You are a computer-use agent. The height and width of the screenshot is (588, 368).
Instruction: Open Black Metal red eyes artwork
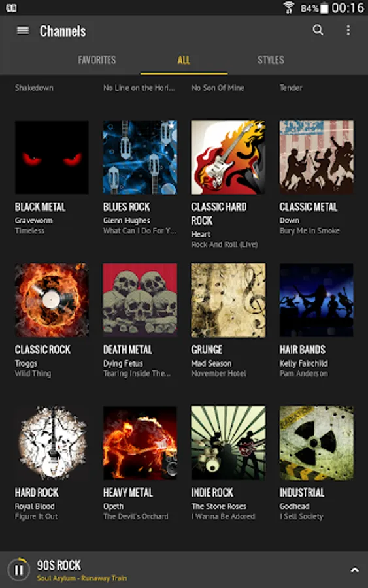(x=52, y=157)
